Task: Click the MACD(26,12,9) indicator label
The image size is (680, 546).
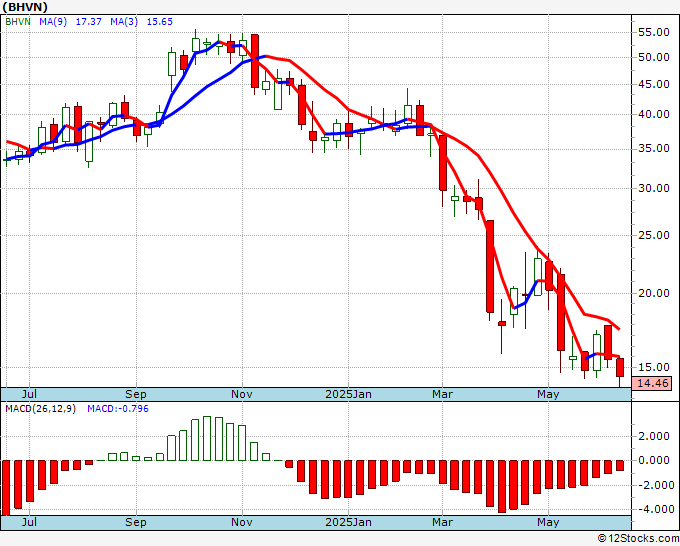Action: (40, 409)
